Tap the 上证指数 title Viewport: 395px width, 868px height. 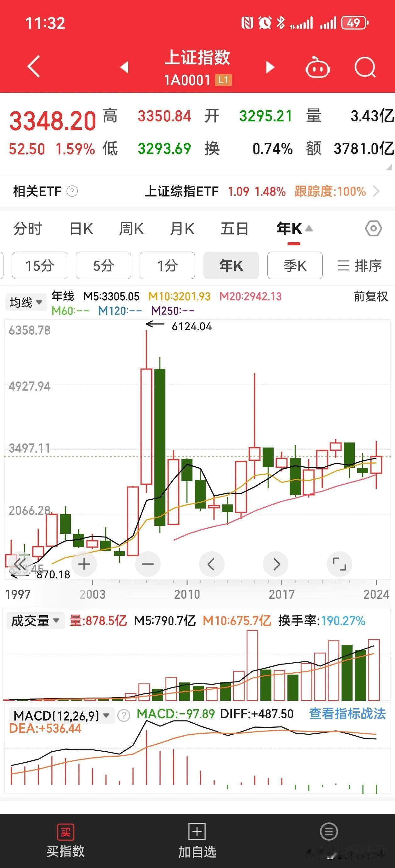click(197, 57)
